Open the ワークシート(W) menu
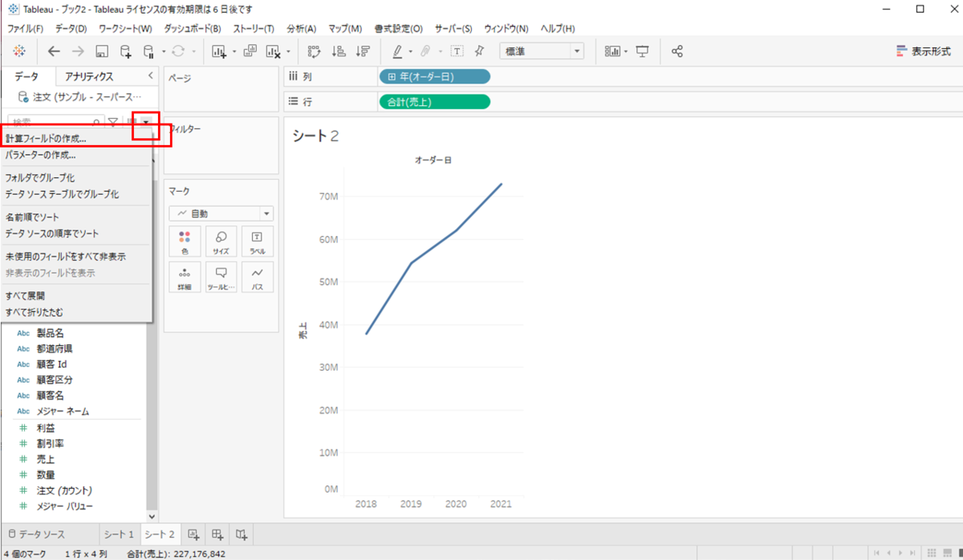The image size is (963, 560). pos(125,28)
